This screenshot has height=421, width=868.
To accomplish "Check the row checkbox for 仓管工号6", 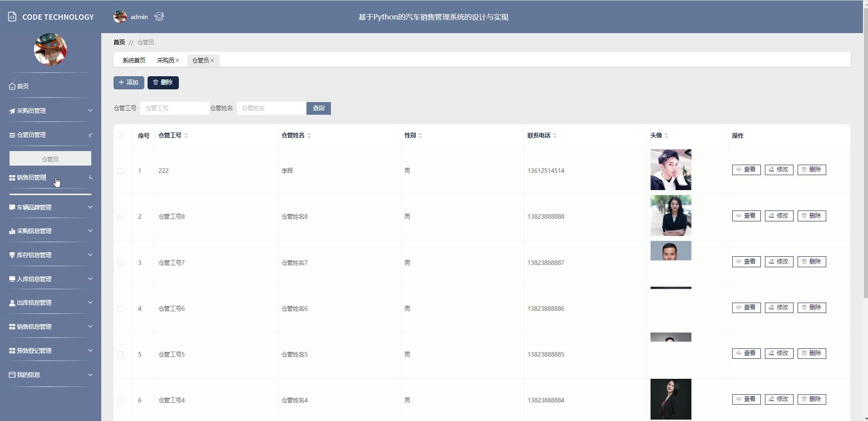I will click(x=120, y=308).
